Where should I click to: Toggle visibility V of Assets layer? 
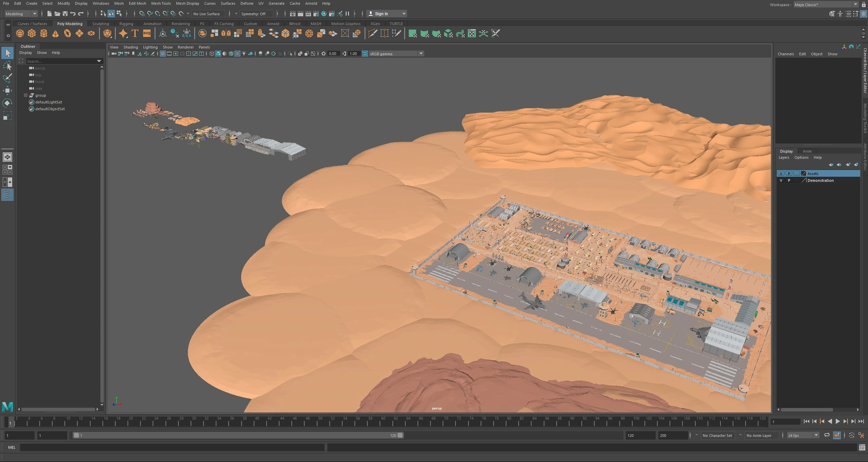[x=781, y=174]
